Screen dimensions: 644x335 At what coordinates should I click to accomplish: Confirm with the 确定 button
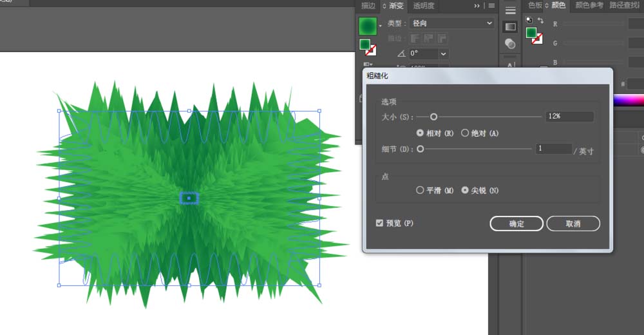tap(516, 224)
